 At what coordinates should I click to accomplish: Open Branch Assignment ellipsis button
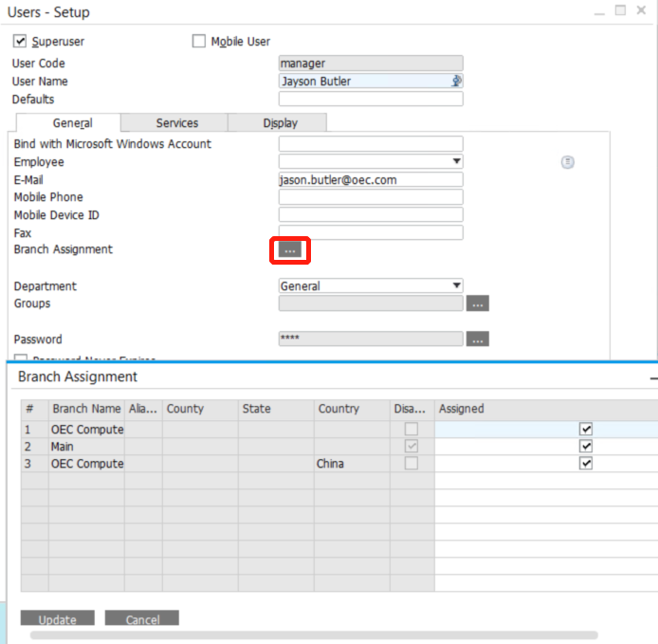pos(290,250)
